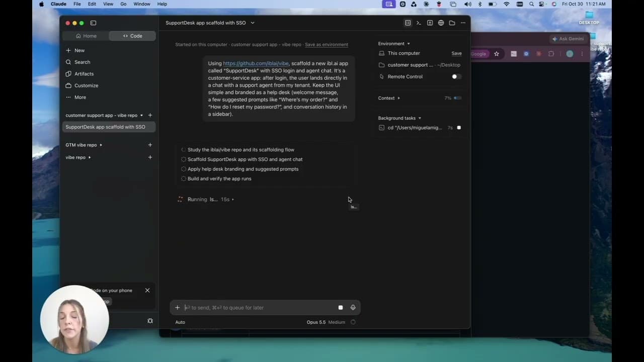The width and height of the screenshot is (644, 362).
Task: Click the message input field
Action: click(259, 307)
